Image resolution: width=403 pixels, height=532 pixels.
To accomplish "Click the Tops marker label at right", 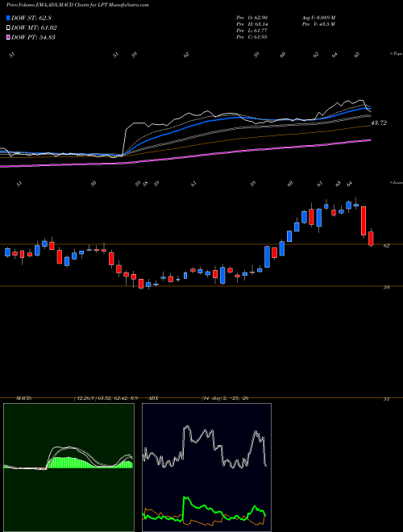I will point(396,54).
